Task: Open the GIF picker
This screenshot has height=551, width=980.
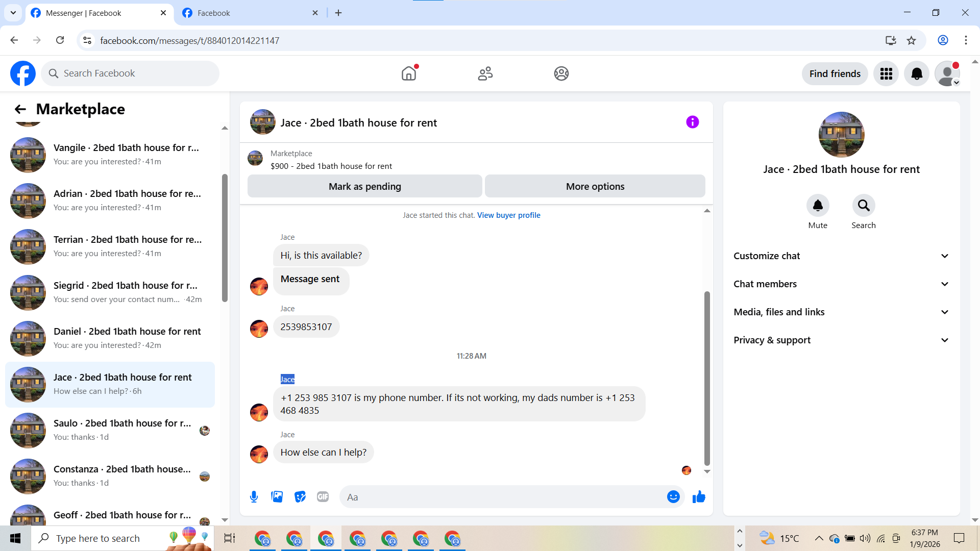Action: [323, 497]
